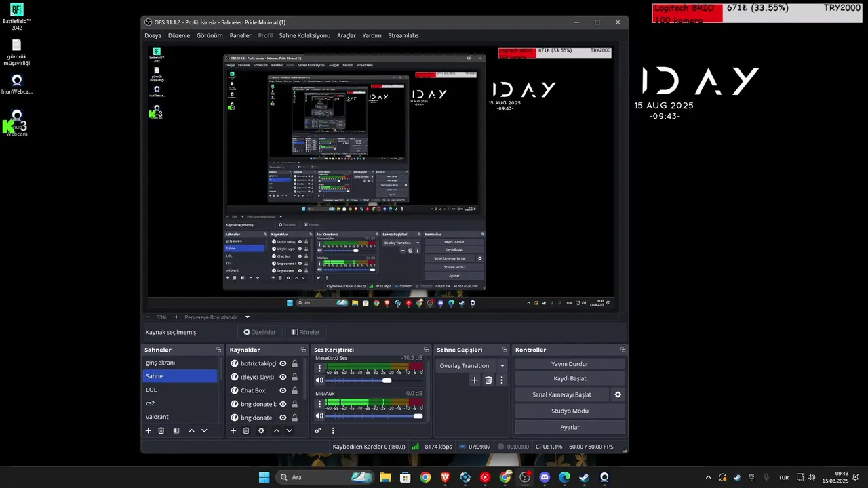
Task: Select the valorant scene
Action: pyautogui.click(x=180, y=417)
